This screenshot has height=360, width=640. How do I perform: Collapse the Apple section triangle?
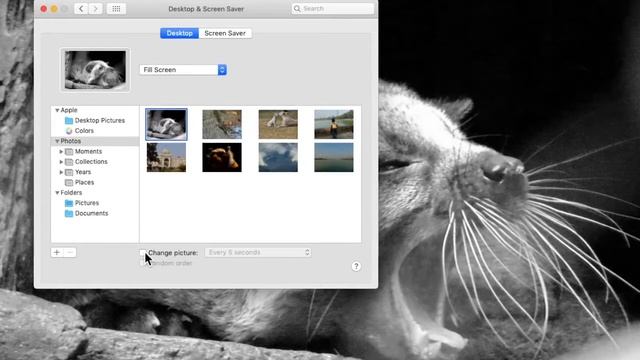[x=57, y=110]
